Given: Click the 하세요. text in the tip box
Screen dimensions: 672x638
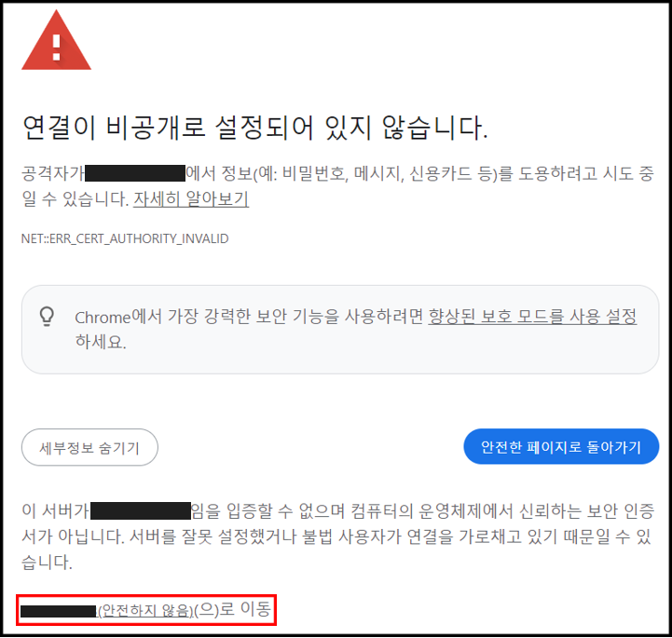Looking at the screenshot, I should click(x=101, y=342).
